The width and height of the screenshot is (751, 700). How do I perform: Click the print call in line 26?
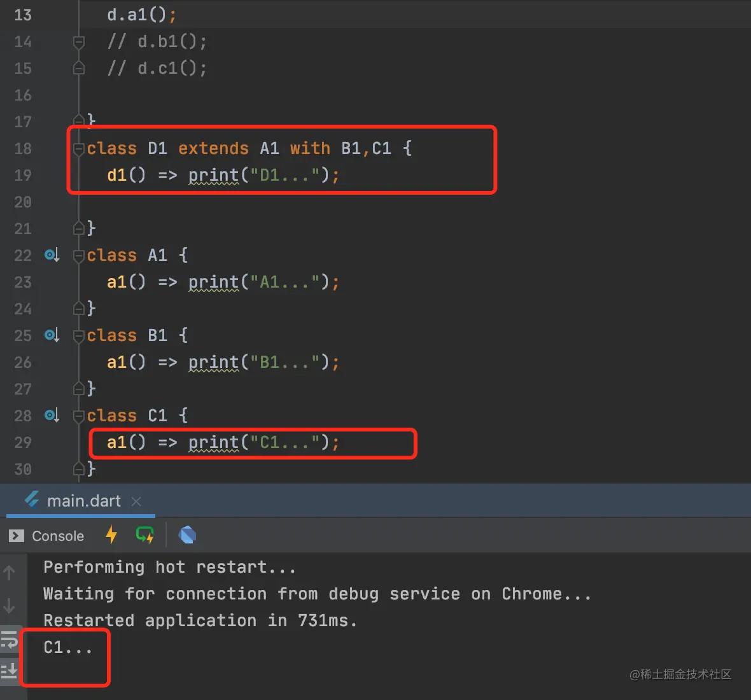pos(214,363)
